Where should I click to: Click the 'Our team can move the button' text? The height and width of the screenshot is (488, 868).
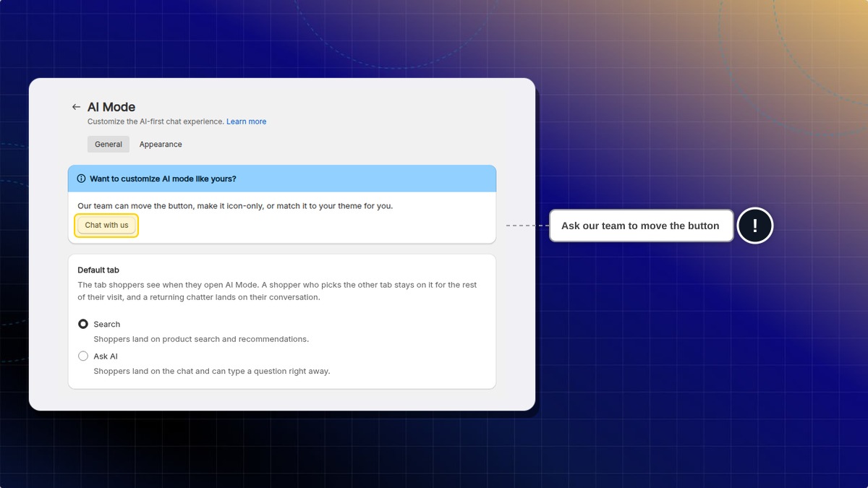pos(235,206)
